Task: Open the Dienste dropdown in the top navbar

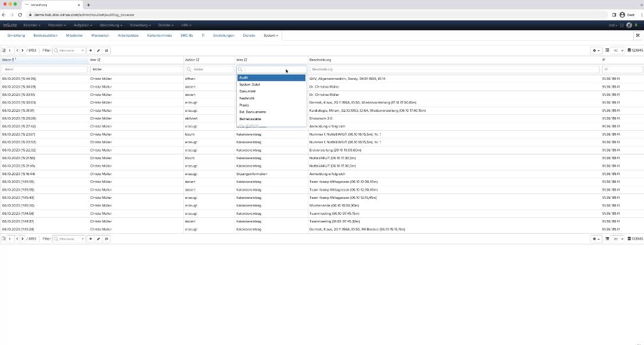Action: click(x=166, y=25)
